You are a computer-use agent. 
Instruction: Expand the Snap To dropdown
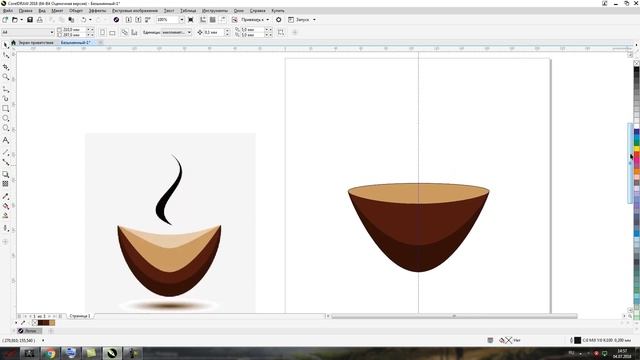268,20
